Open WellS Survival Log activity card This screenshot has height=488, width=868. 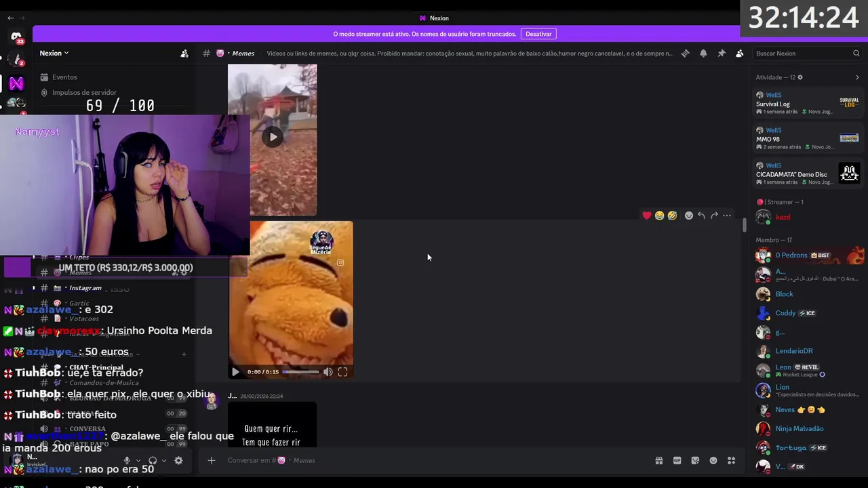(808, 103)
